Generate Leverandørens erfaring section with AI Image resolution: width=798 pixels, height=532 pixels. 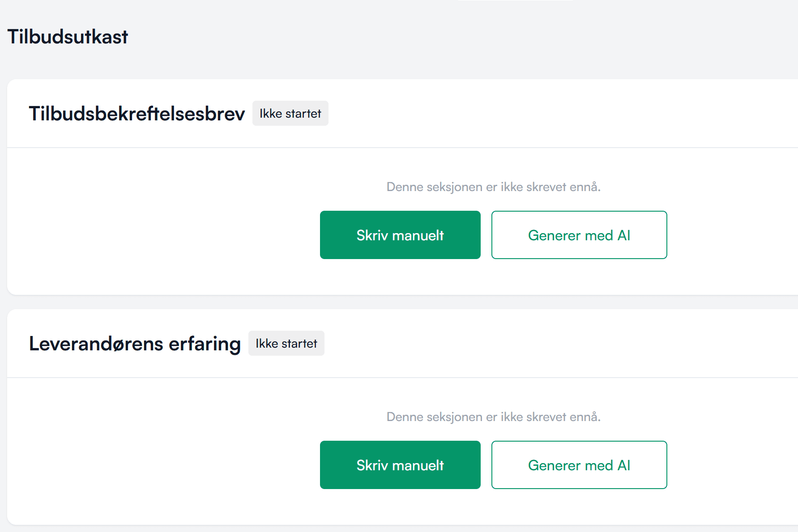coord(579,465)
